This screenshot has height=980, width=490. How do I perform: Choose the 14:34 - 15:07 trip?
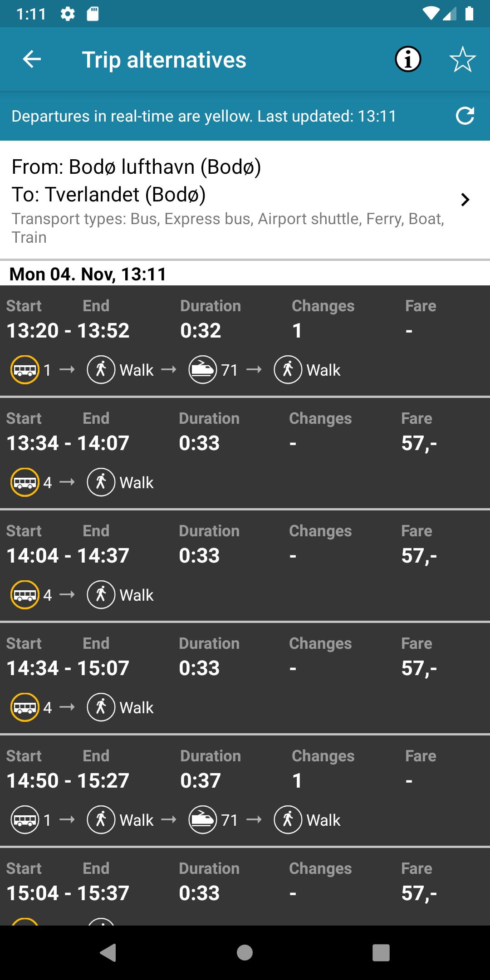coord(245,669)
